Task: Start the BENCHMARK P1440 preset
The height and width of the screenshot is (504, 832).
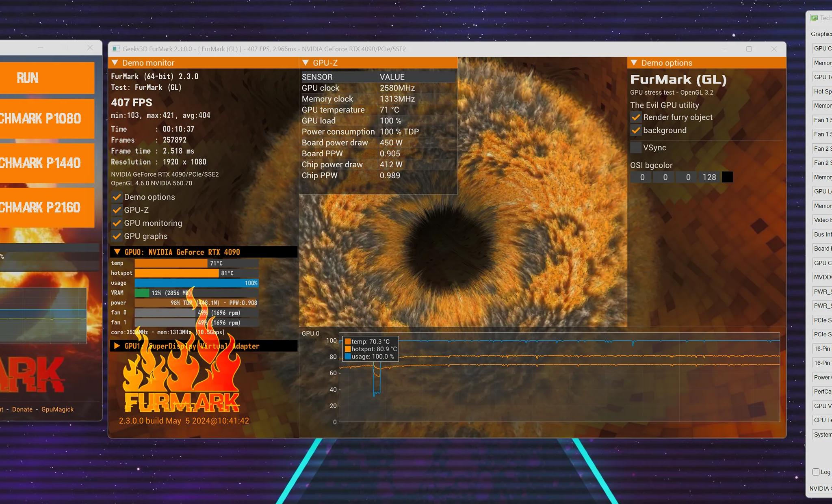Action: click(47, 163)
